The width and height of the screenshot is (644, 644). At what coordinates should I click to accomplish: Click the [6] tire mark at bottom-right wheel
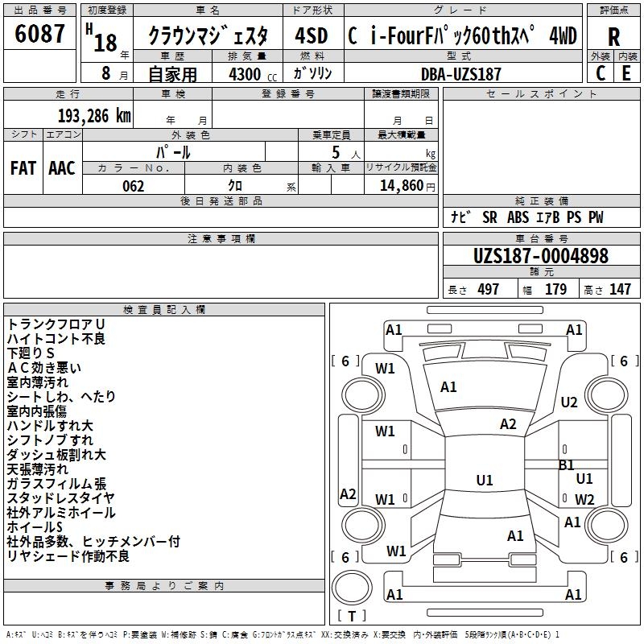click(x=624, y=557)
